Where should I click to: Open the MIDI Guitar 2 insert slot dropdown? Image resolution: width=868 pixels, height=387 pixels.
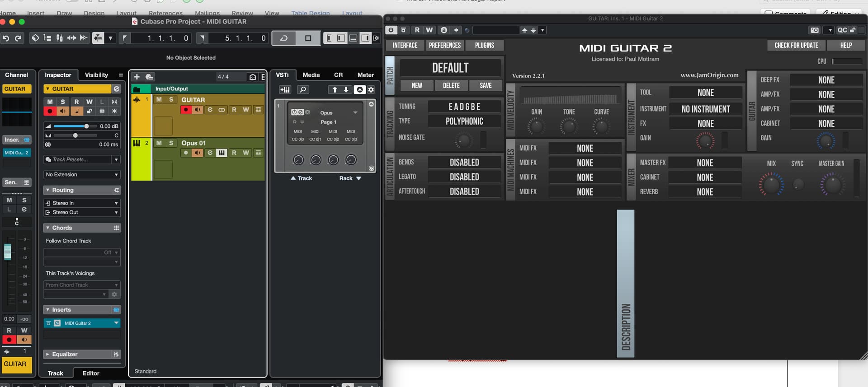116,323
